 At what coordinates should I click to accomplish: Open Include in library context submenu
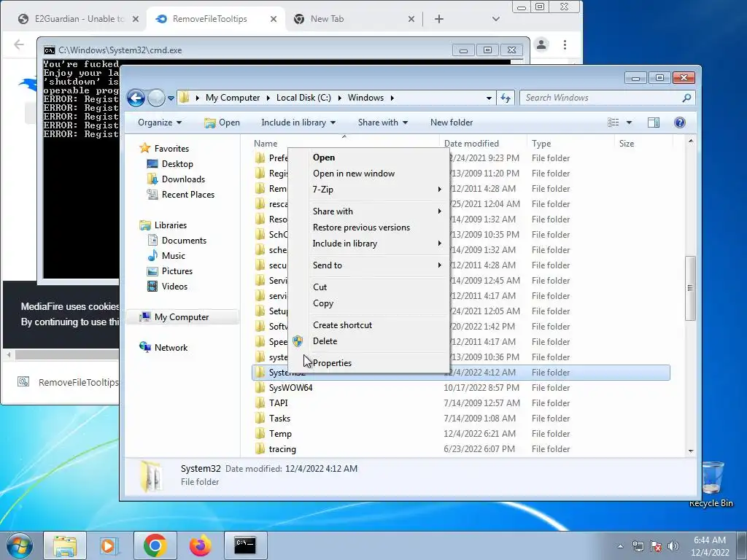tap(368, 244)
